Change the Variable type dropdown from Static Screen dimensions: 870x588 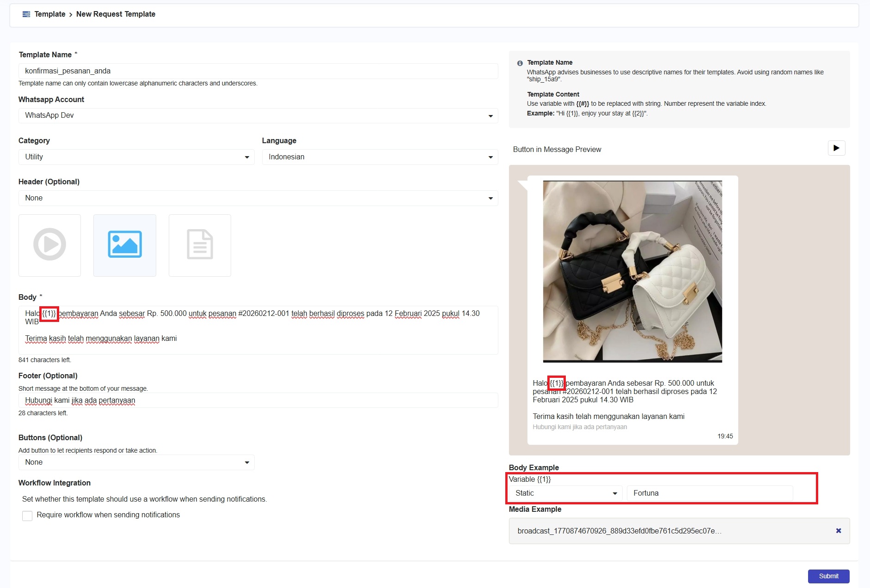pyautogui.click(x=566, y=493)
